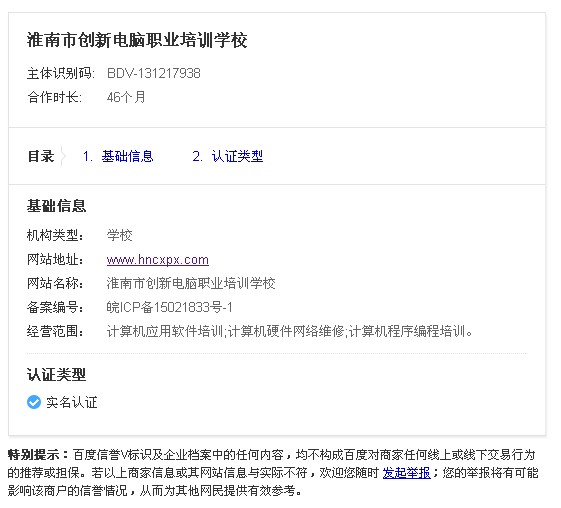Click the 网站地址 field label

[x=55, y=260]
